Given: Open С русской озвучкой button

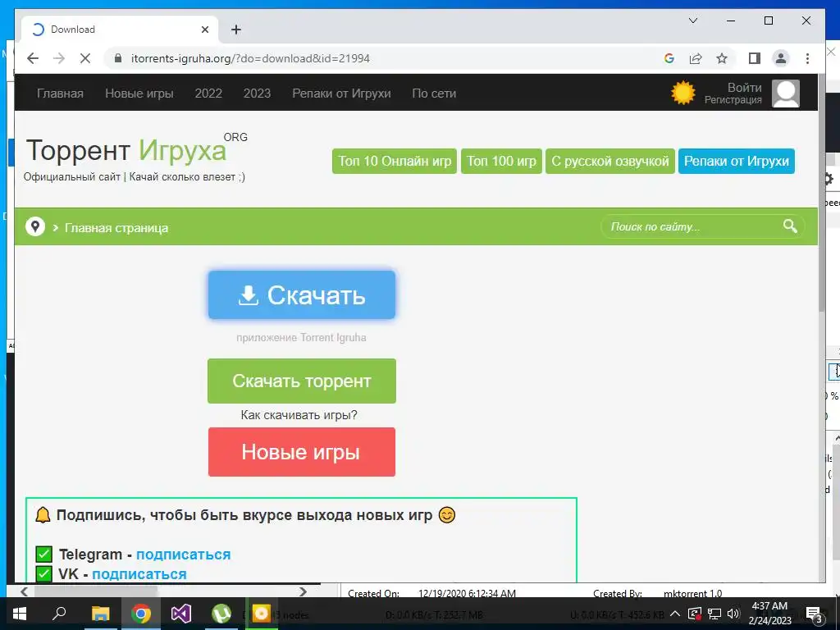Looking at the screenshot, I should (609, 161).
